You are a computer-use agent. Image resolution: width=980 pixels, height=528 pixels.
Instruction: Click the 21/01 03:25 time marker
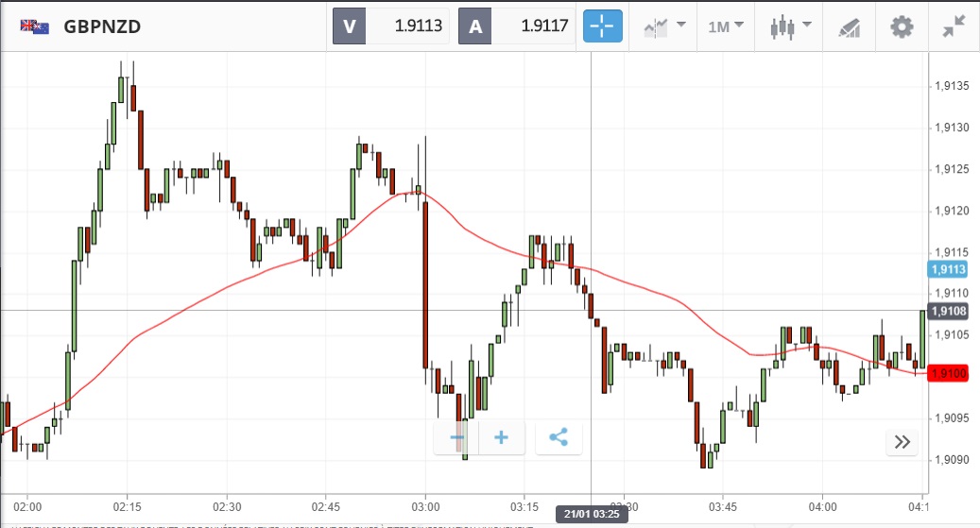[590, 514]
